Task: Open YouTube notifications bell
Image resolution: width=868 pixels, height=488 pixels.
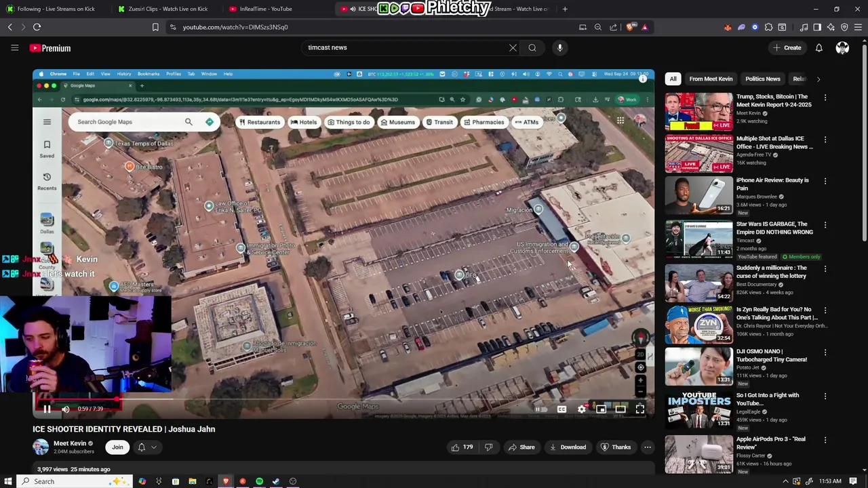Action: tap(818, 47)
